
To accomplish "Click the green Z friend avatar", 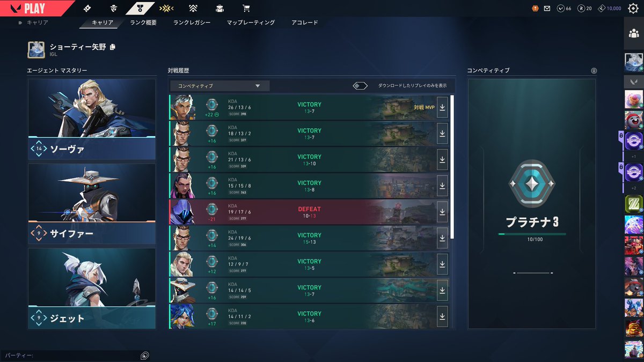I will (633, 204).
